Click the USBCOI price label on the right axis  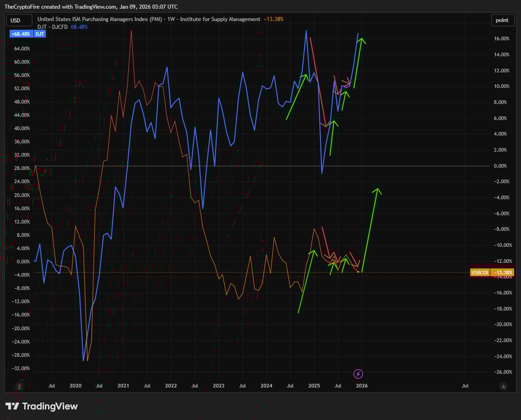(479, 273)
